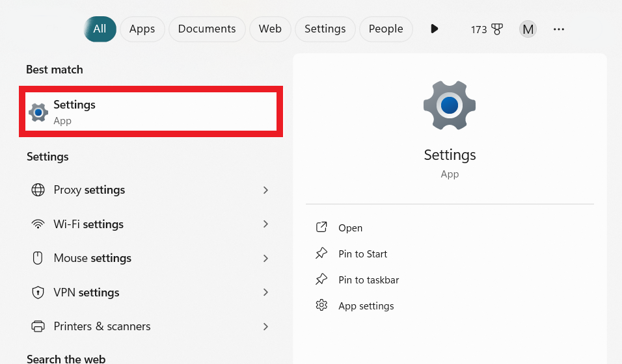Viewport: 622px width, 364px height.
Task: Open the M account avatar
Action: pos(528,29)
